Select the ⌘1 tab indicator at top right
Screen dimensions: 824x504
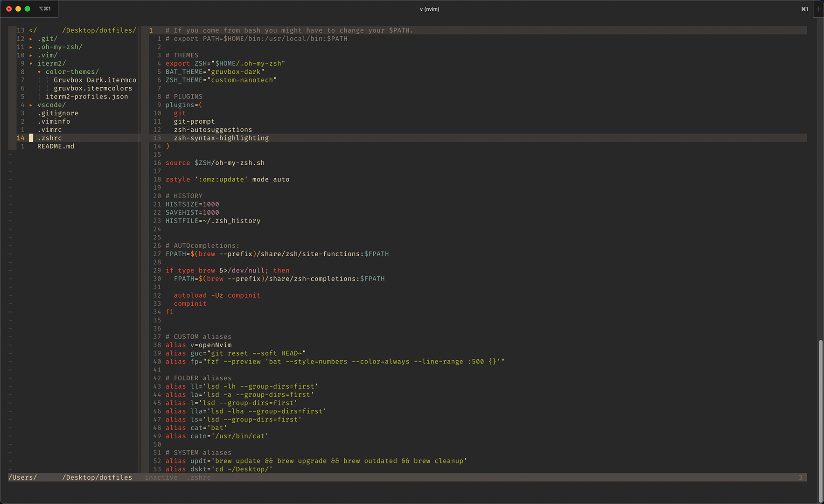pyautogui.click(x=805, y=9)
